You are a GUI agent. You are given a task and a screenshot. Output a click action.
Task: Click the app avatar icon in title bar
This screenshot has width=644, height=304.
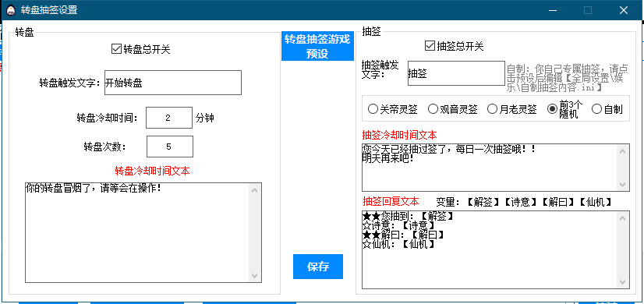coord(11,10)
